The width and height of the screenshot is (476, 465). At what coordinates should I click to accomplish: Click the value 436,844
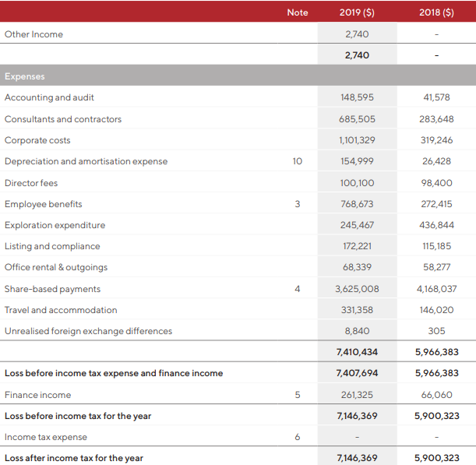tap(436, 225)
